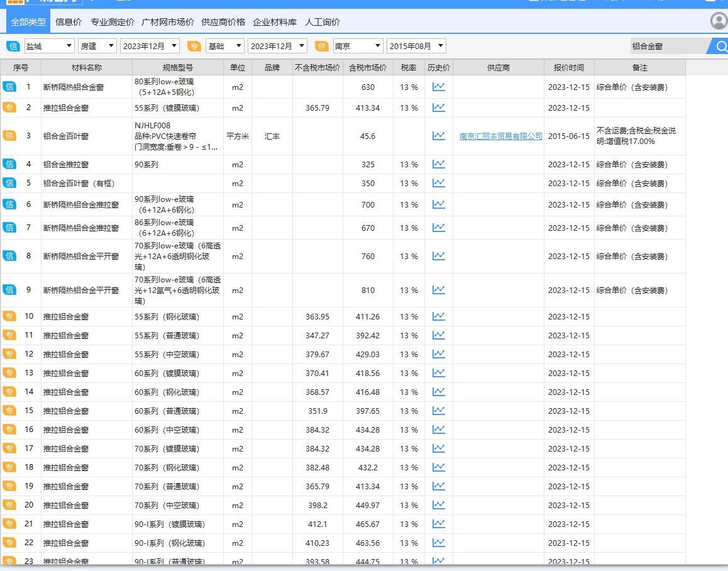
Task: Click the search magnifier button
Action: (721, 46)
